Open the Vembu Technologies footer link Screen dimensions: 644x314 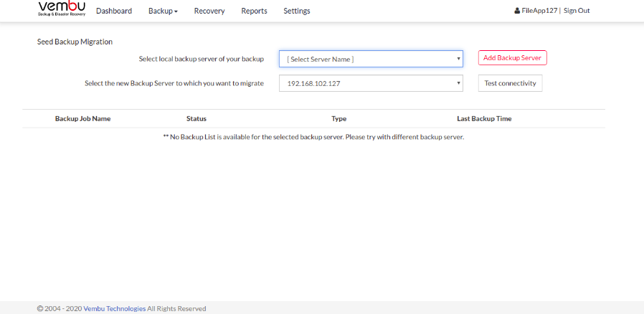coord(115,308)
